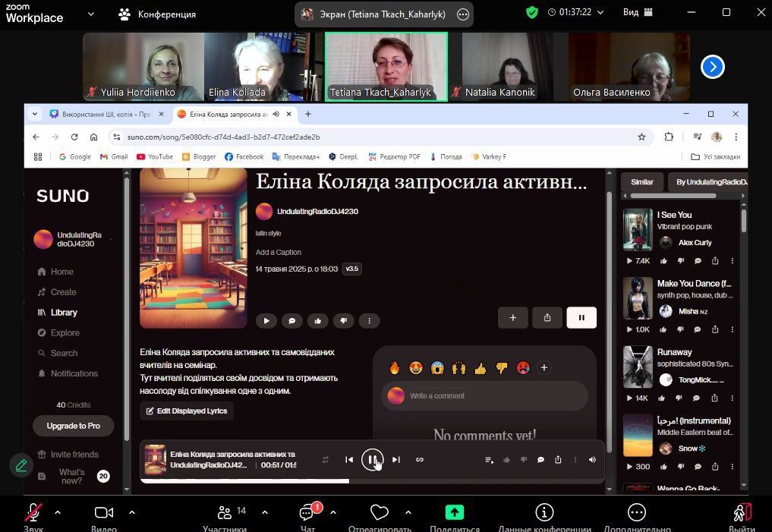The width and height of the screenshot is (772, 532).
Task: React to the song with the fire emoji
Action: click(x=395, y=367)
